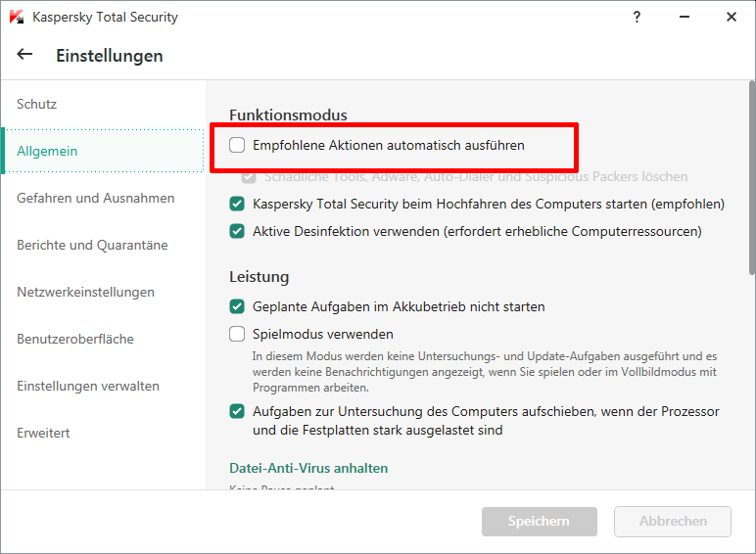Go to Gefahren und Ausnahmen
This screenshot has width=756, height=554.
pos(95,198)
